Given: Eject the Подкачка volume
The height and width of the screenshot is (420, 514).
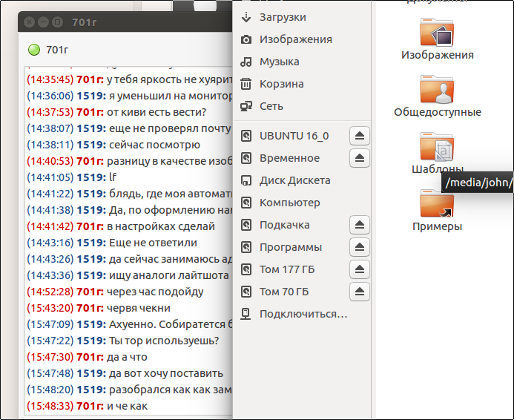Looking at the screenshot, I should coord(360,225).
